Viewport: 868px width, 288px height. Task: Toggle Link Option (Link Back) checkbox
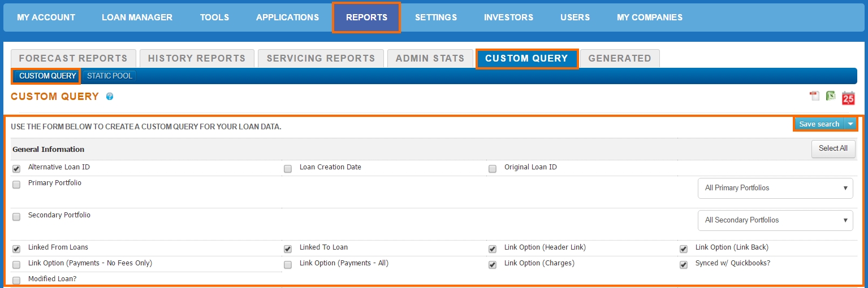684,249
